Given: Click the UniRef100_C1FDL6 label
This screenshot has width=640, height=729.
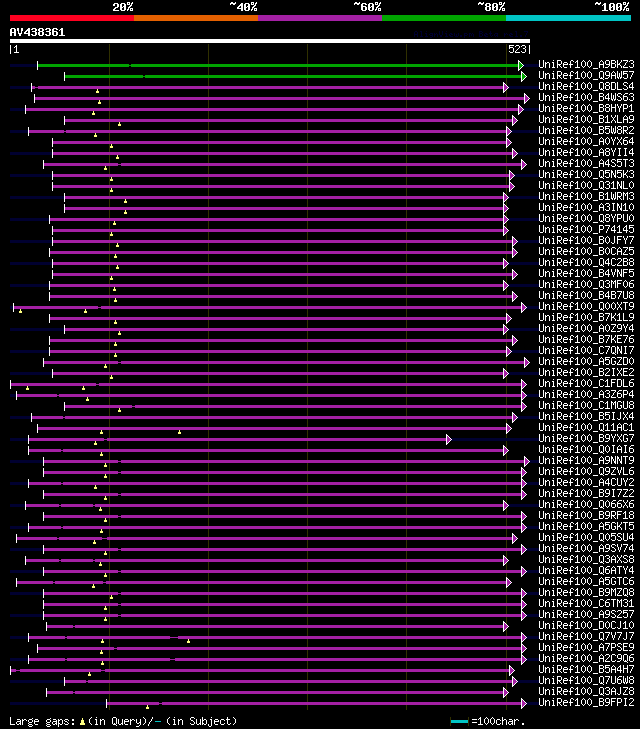Looking at the screenshot, I should click(586, 384).
